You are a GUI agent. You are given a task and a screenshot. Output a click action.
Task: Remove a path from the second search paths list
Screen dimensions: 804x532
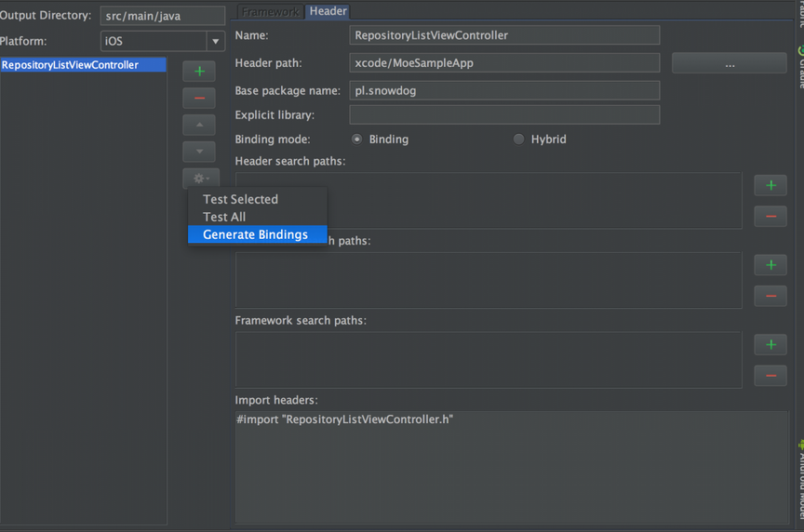coord(770,296)
